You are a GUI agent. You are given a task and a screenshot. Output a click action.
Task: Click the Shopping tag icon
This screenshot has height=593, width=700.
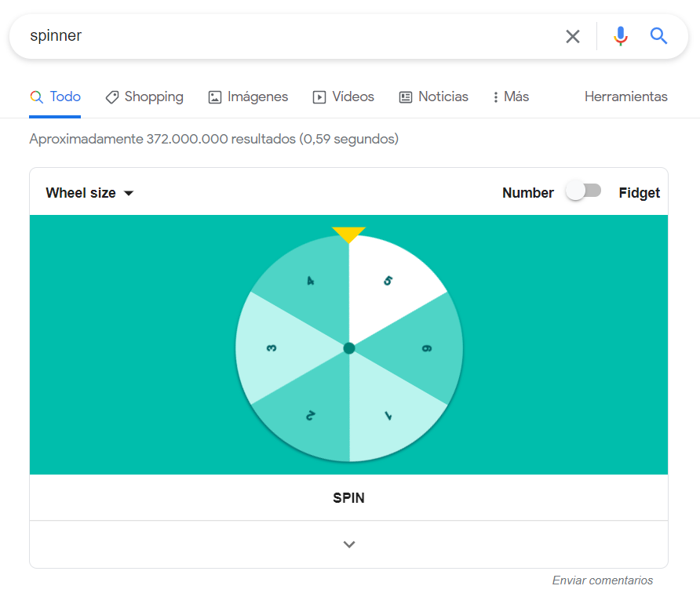point(112,97)
